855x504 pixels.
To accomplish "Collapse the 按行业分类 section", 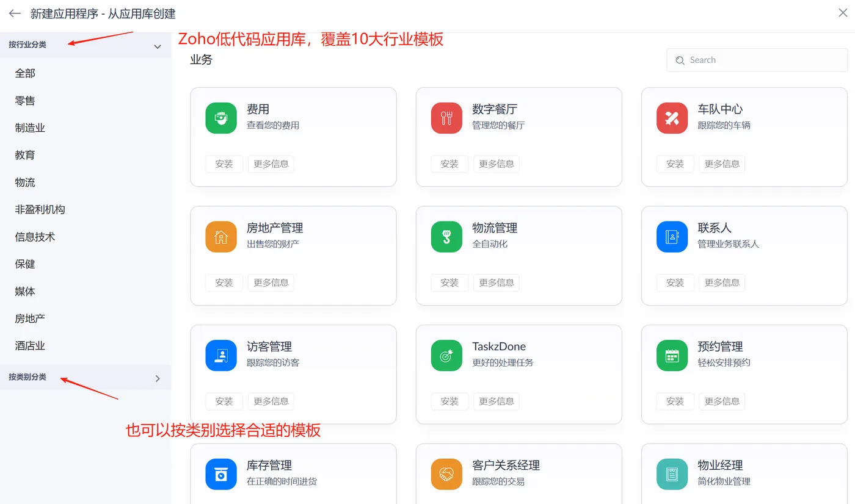I will (x=158, y=45).
